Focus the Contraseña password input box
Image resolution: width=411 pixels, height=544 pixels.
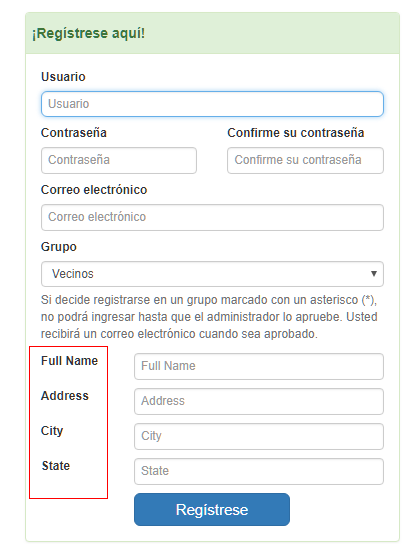(119, 160)
